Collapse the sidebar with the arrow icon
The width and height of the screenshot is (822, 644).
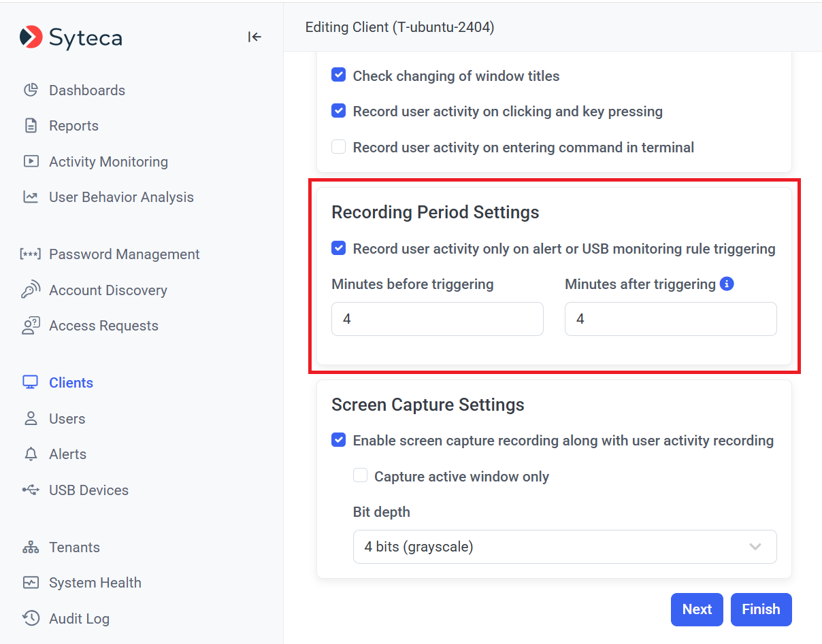point(254,37)
